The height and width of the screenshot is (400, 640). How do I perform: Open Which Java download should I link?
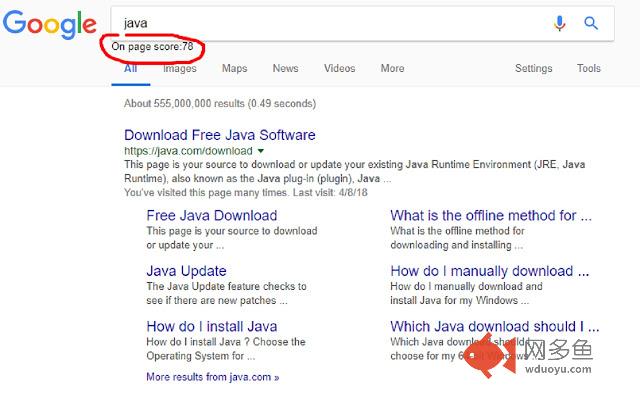pyautogui.click(x=494, y=326)
